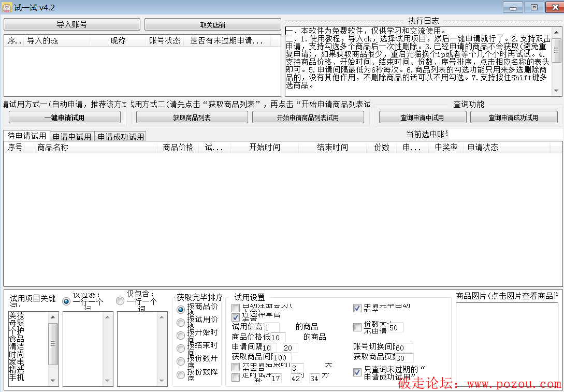Toggle 只查询未过期的申请成功试用 checkbox
The height and width of the screenshot is (392, 564).
tap(357, 372)
